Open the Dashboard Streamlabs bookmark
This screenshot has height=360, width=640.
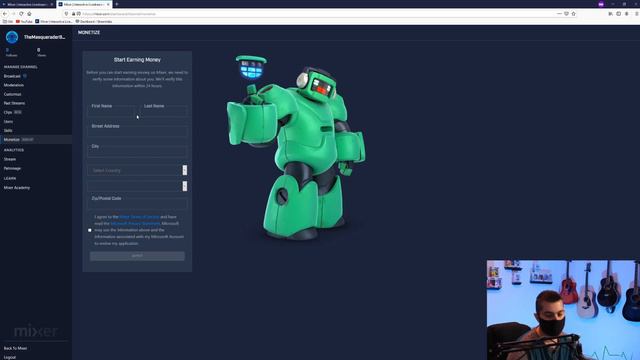93,21
